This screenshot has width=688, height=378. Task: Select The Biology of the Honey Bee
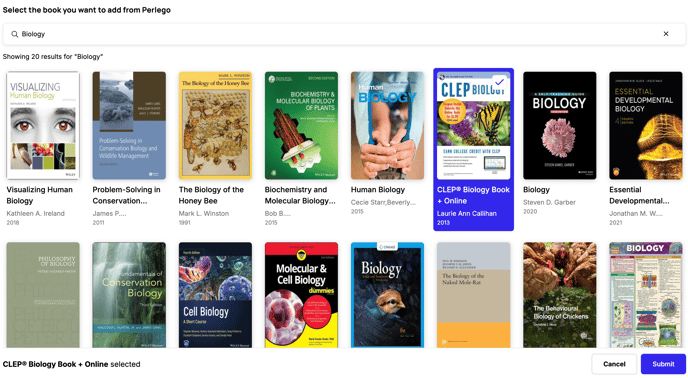215,126
